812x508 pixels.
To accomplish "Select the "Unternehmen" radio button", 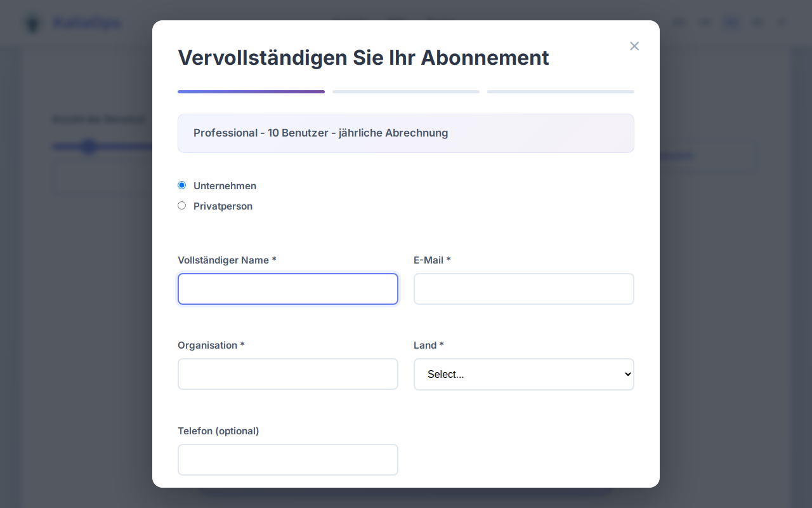I will (x=181, y=185).
